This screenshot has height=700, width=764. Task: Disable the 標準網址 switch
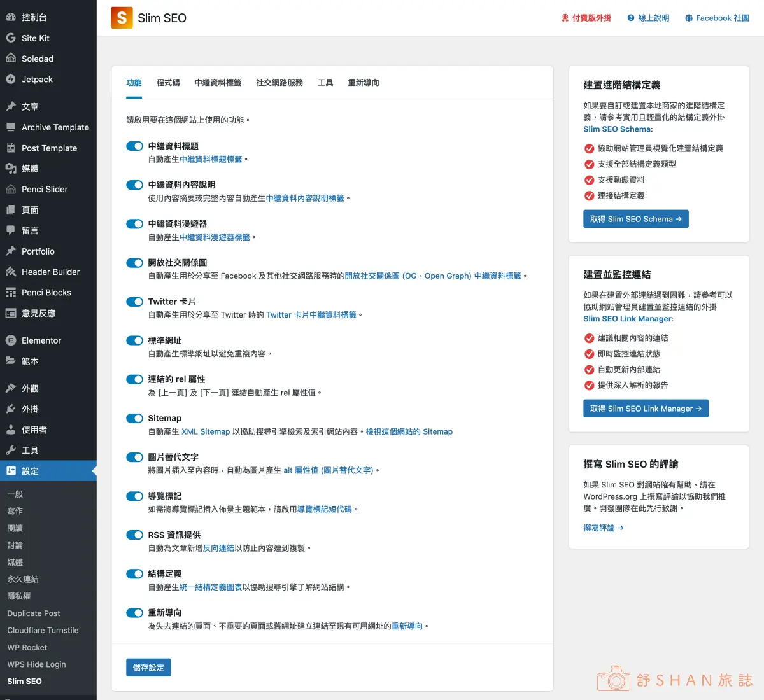click(134, 340)
